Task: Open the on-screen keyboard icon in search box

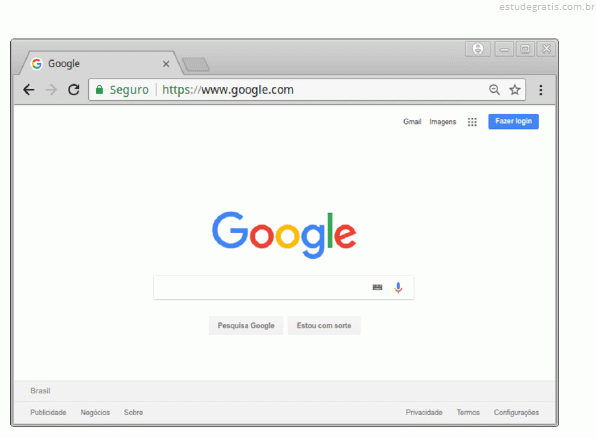Action: pyautogui.click(x=377, y=287)
